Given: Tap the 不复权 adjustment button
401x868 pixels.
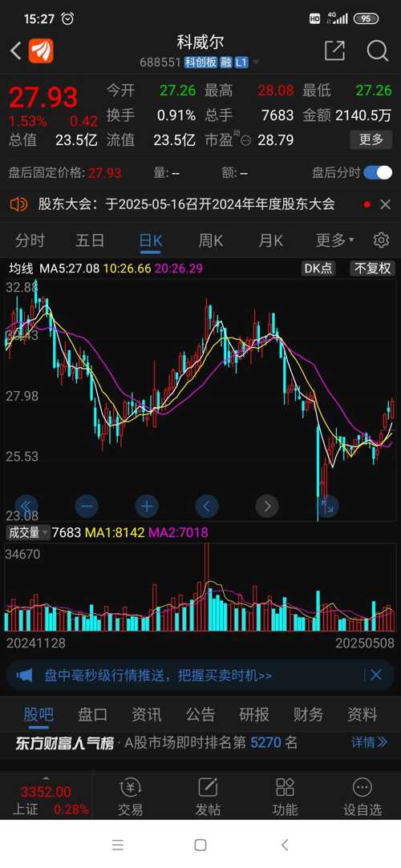Looking at the screenshot, I should point(372,268).
